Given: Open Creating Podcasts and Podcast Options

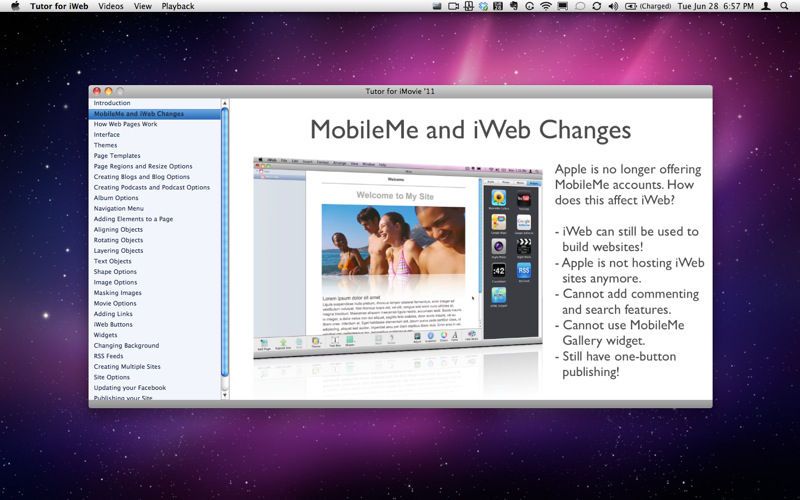Looking at the screenshot, I should coord(155,187).
